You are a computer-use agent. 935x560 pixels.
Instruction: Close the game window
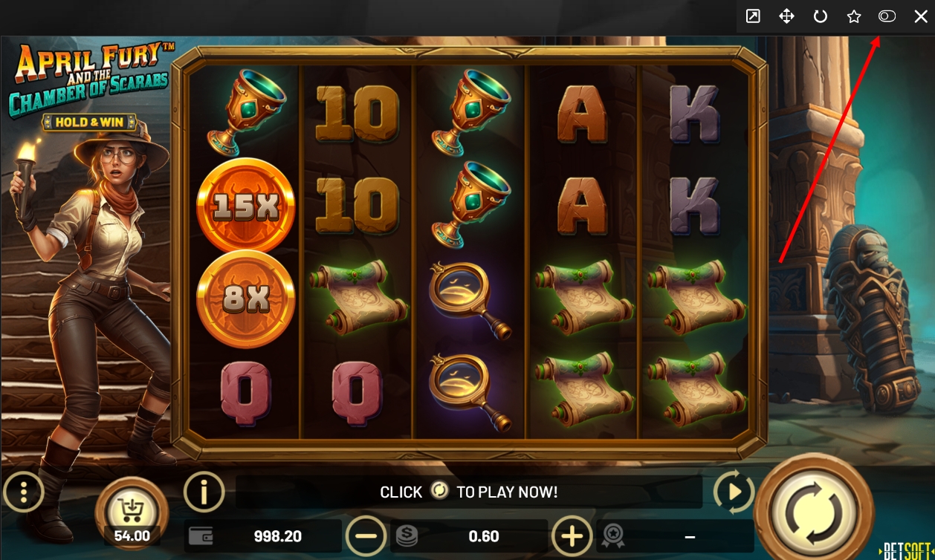pos(920,16)
